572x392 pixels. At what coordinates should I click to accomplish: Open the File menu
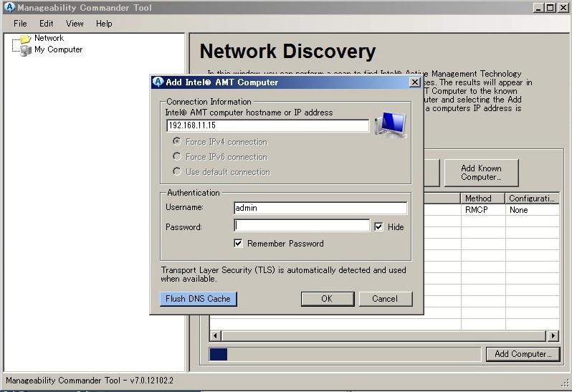click(20, 24)
